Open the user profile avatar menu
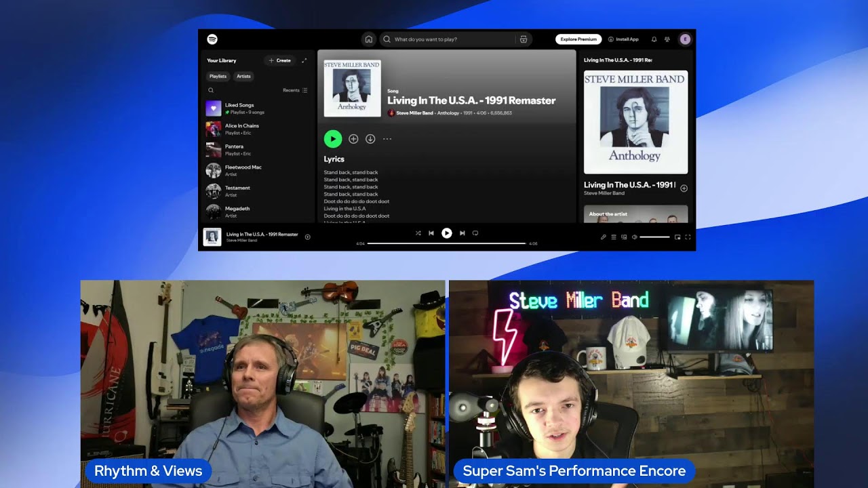Image resolution: width=868 pixels, height=488 pixels. (x=685, y=39)
